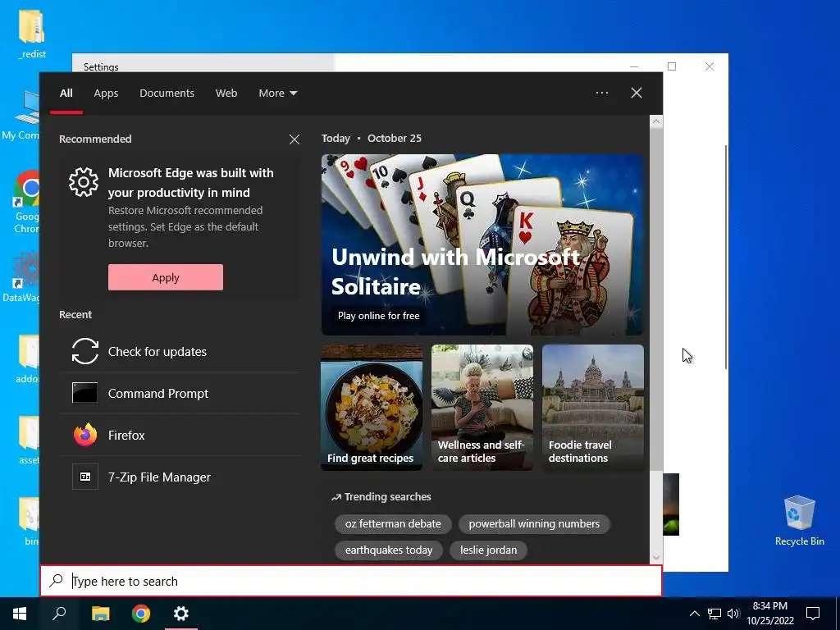
Task: Show hidden system tray icons
Action: point(694,614)
